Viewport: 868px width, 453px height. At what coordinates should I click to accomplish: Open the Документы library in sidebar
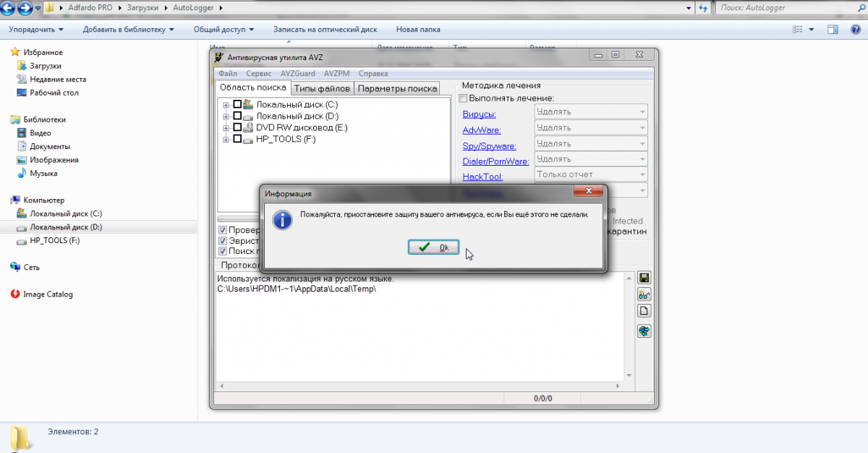(x=43, y=146)
